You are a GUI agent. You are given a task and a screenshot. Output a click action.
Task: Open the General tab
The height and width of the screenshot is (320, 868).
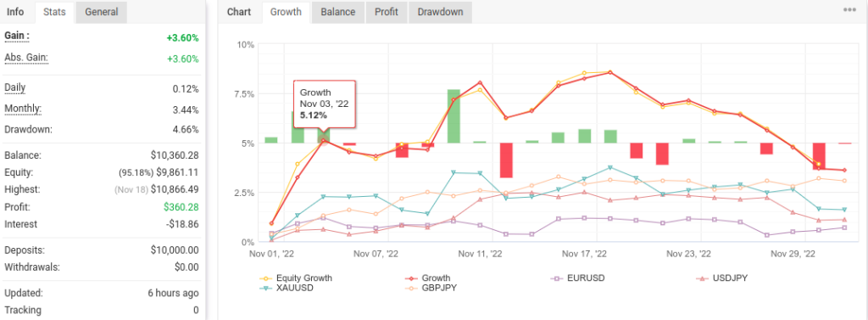(102, 12)
